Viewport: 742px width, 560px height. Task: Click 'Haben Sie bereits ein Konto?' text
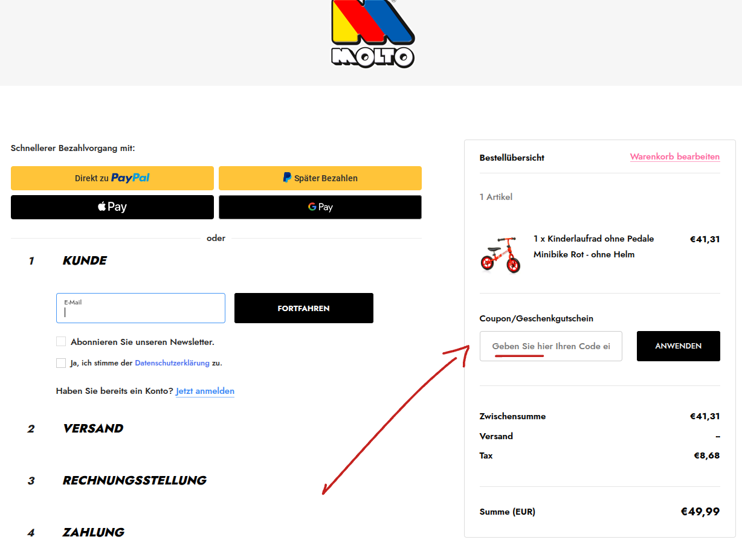[x=115, y=391]
